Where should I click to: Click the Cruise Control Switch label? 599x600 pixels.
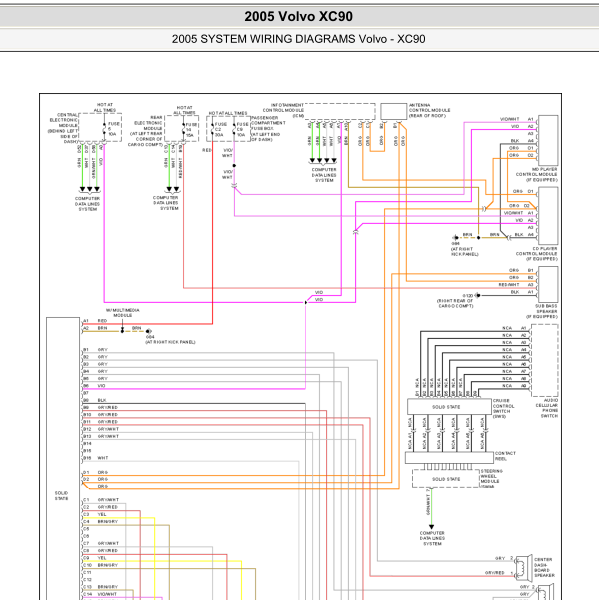(x=503, y=409)
